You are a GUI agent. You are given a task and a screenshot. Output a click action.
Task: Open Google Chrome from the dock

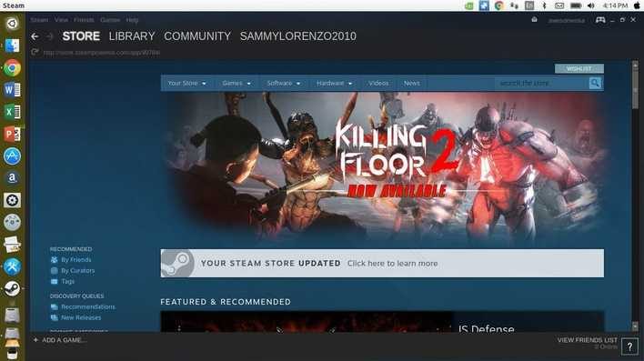pos(12,68)
